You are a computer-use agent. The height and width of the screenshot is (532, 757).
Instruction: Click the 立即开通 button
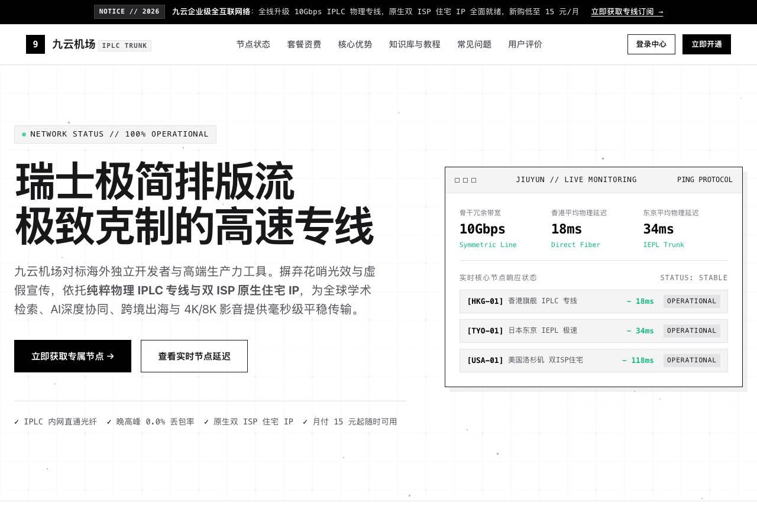pyautogui.click(x=707, y=44)
